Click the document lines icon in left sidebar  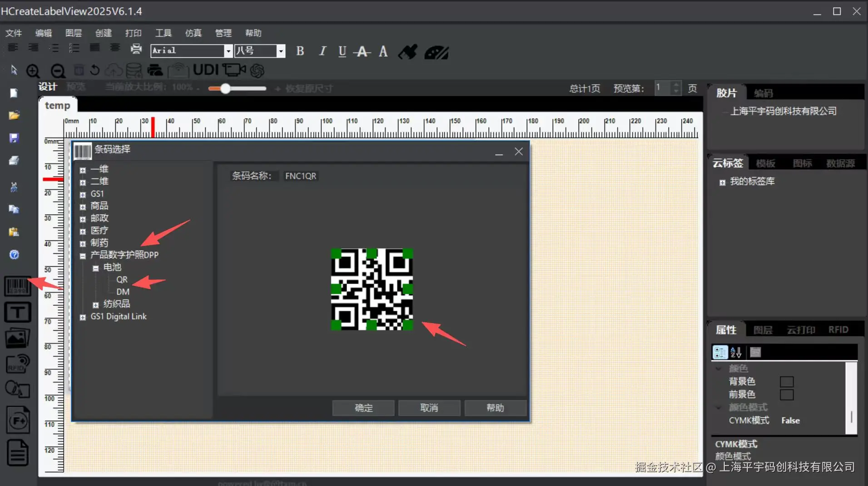(x=18, y=452)
